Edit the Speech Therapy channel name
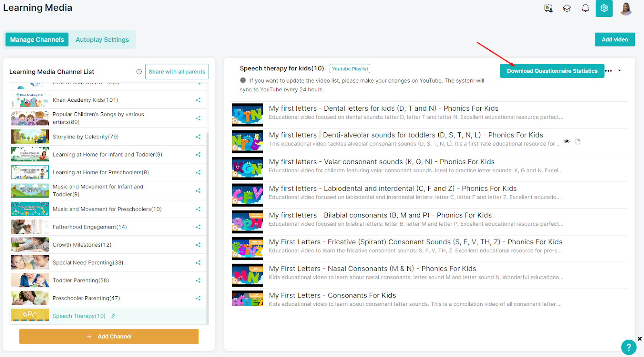This screenshot has width=644, height=357. [x=114, y=316]
